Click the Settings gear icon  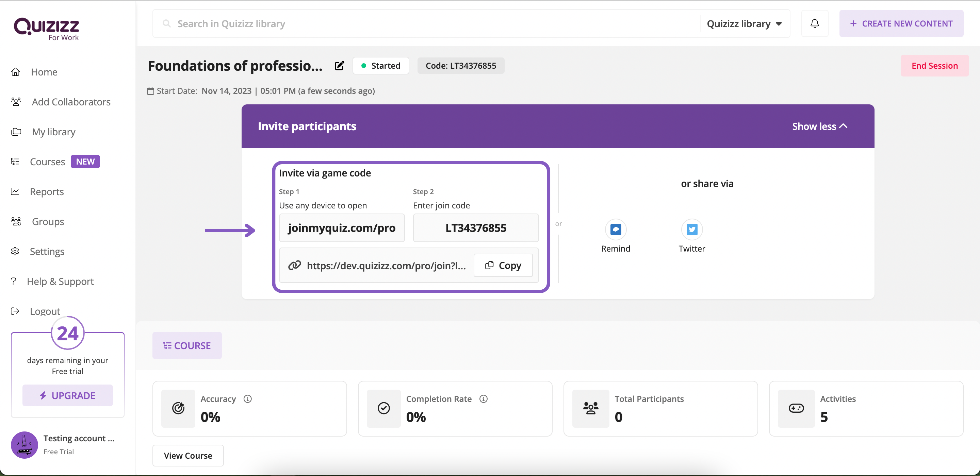pyautogui.click(x=15, y=251)
